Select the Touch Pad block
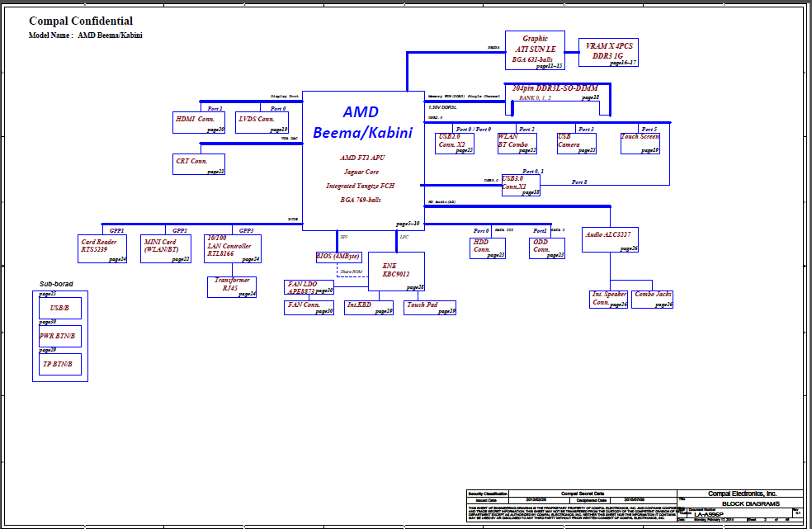The width and height of the screenshot is (812, 529). (x=430, y=308)
